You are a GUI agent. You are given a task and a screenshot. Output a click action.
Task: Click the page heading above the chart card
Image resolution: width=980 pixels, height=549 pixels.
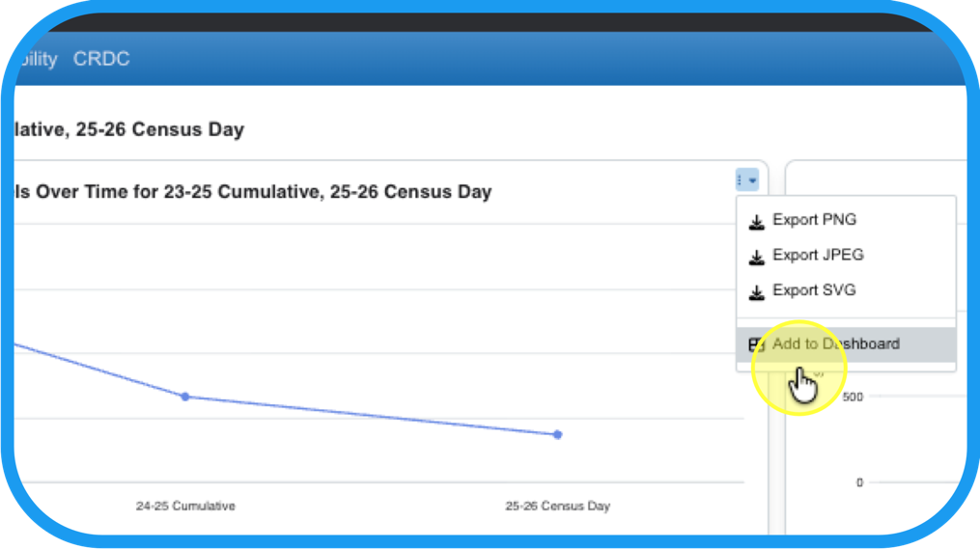[x=128, y=129]
